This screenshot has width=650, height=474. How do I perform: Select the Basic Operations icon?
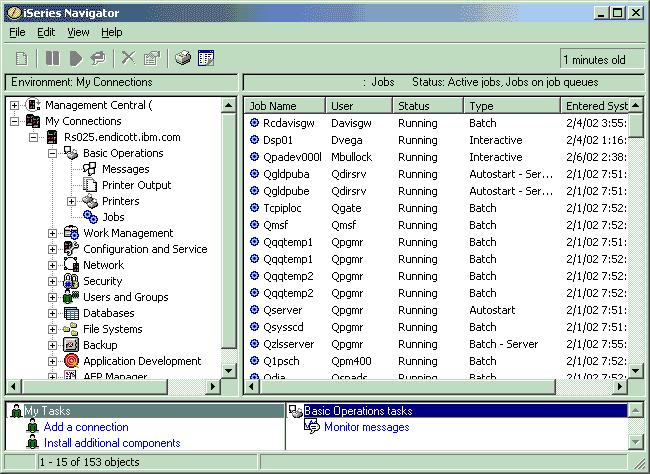coord(71,153)
